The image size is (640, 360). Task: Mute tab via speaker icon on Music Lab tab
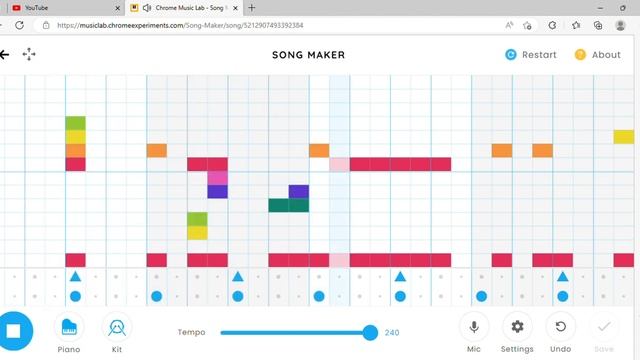pos(147,8)
